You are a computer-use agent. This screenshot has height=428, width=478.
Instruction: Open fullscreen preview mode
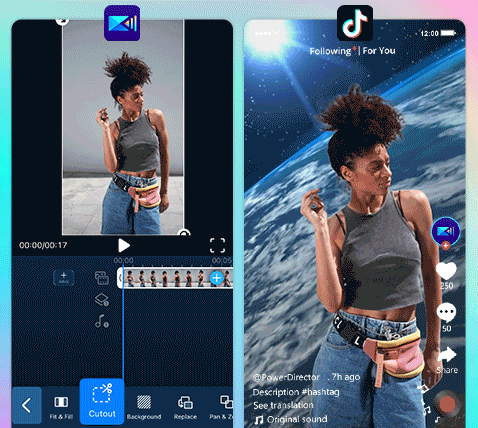[217, 246]
